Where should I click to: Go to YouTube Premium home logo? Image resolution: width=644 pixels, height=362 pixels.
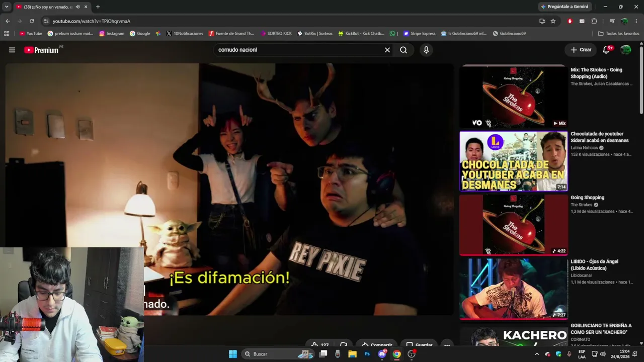41,50
